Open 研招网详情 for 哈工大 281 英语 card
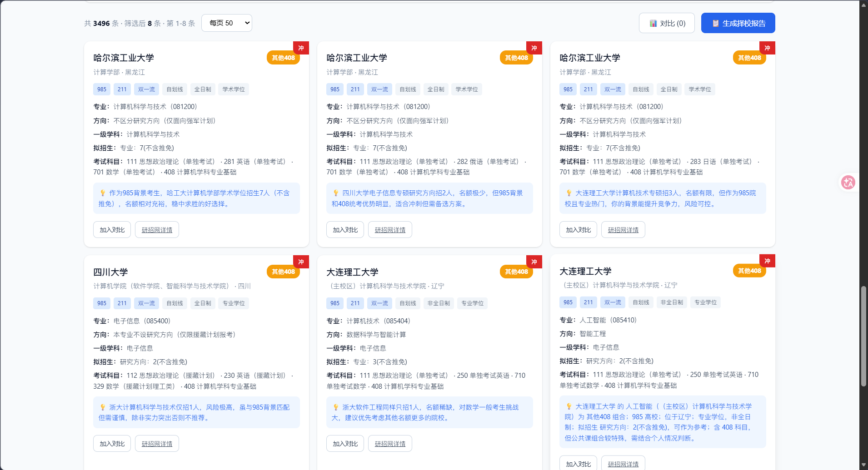 [157, 230]
